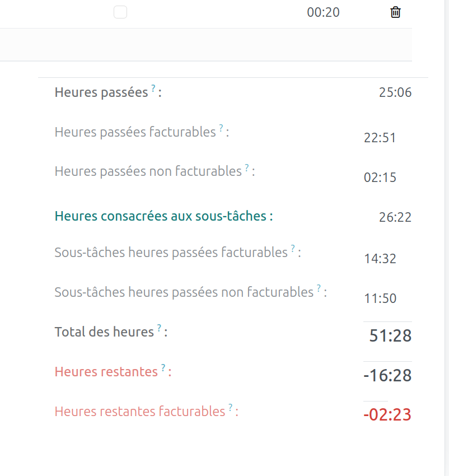Open help icon beside Heures passées facturables

(x=221, y=128)
